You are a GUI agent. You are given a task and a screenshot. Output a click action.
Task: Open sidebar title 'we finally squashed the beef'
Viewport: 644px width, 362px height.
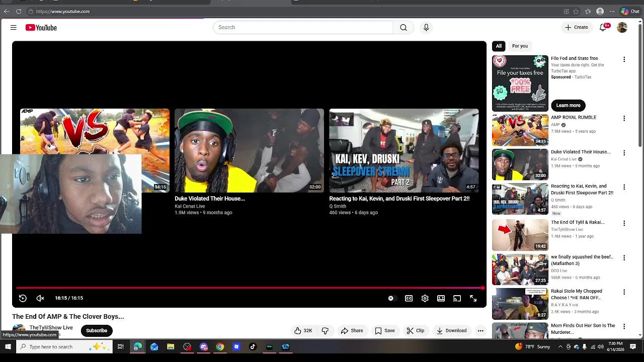coord(582,260)
